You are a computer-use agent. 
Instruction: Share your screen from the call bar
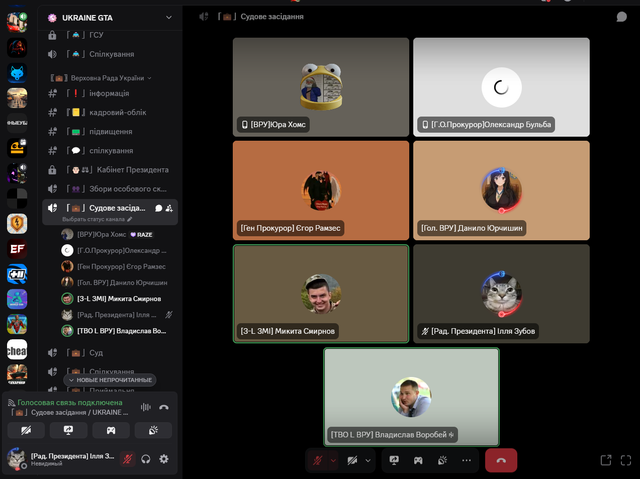point(394,460)
